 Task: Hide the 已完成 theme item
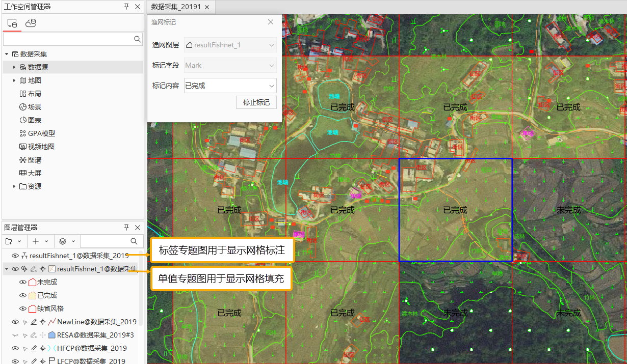tap(22, 295)
